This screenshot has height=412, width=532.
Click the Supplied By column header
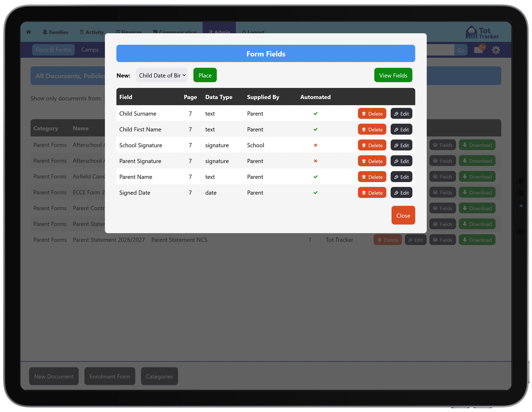coord(263,97)
